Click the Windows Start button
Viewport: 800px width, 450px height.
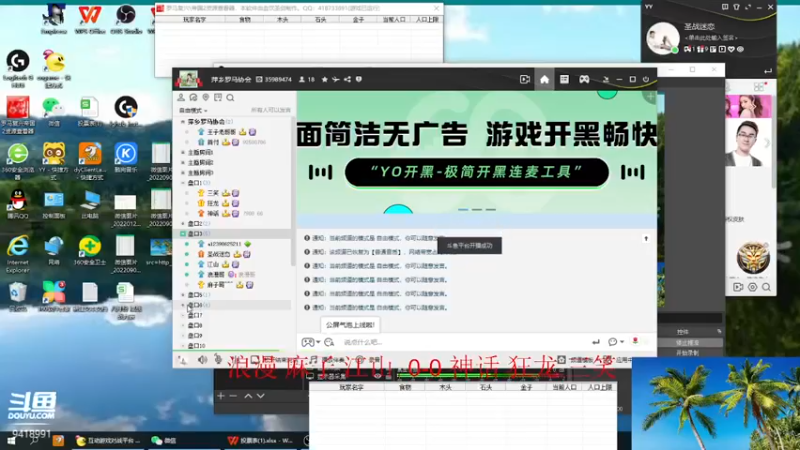(11, 441)
